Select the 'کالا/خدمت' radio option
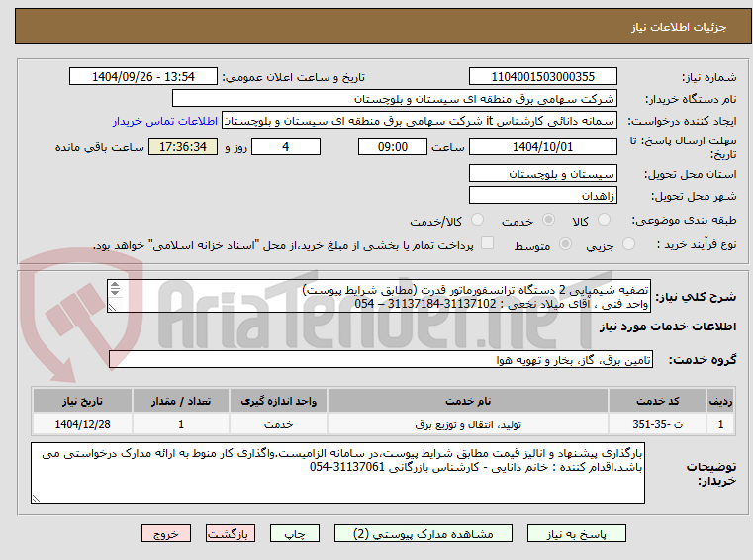 click(x=477, y=220)
